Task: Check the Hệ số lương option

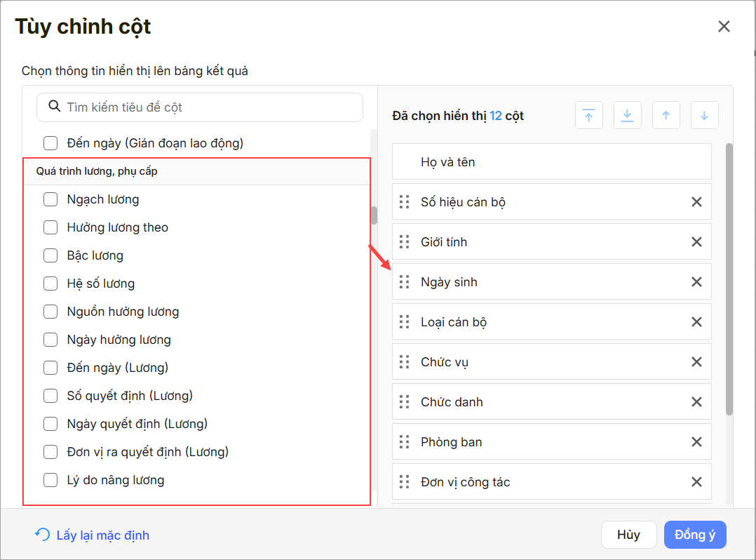Action: (x=50, y=284)
